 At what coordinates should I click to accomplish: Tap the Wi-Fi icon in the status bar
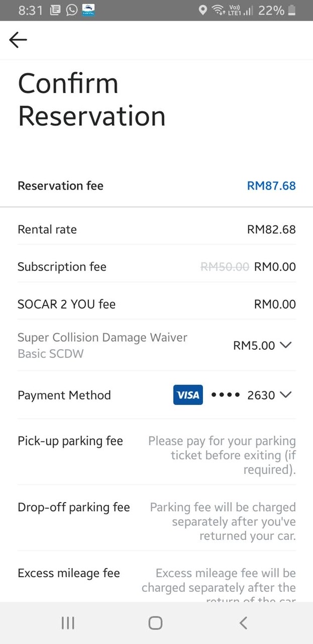[218, 10]
